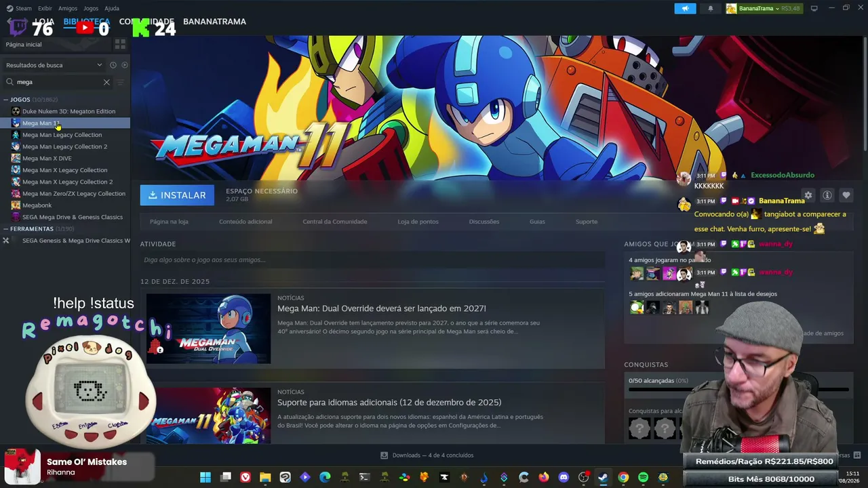Image resolution: width=868 pixels, height=488 pixels.
Task: Open Mega Man 11 settings gear
Action: tap(808, 195)
